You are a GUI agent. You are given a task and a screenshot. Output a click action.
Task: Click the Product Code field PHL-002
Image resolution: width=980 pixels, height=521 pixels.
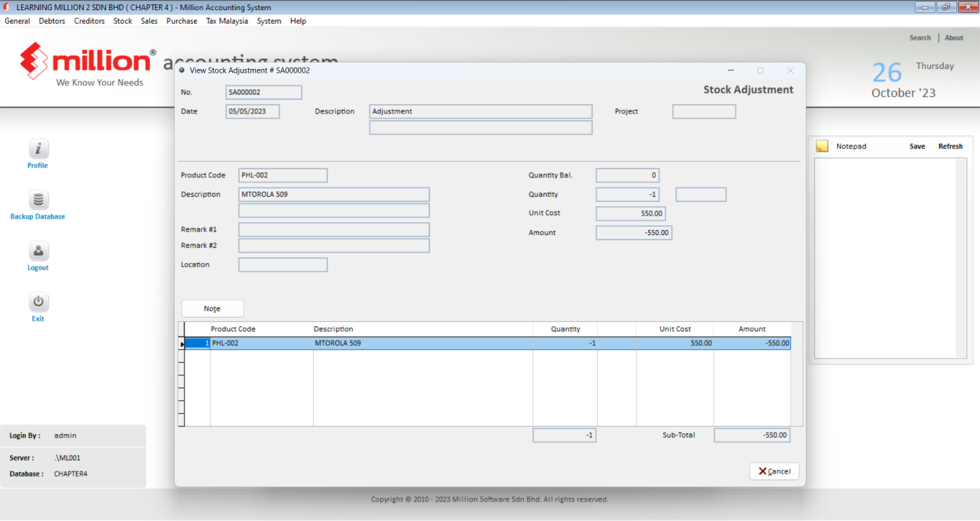coord(283,176)
